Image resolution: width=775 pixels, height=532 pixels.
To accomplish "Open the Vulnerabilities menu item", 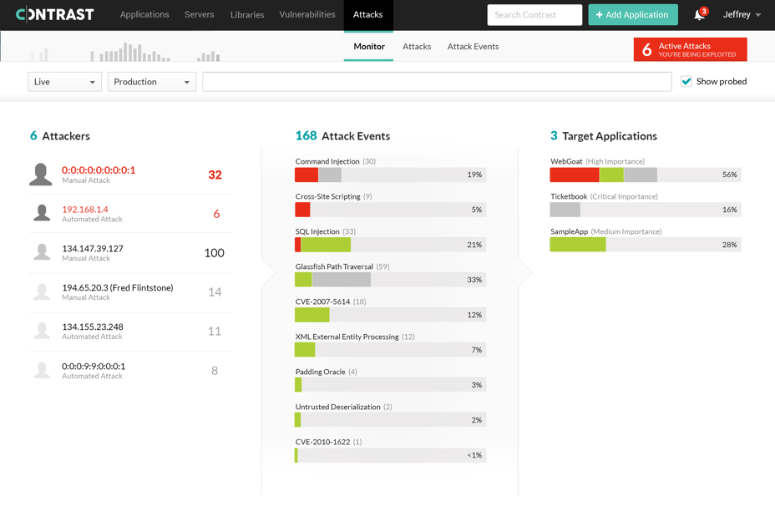I will tap(306, 14).
